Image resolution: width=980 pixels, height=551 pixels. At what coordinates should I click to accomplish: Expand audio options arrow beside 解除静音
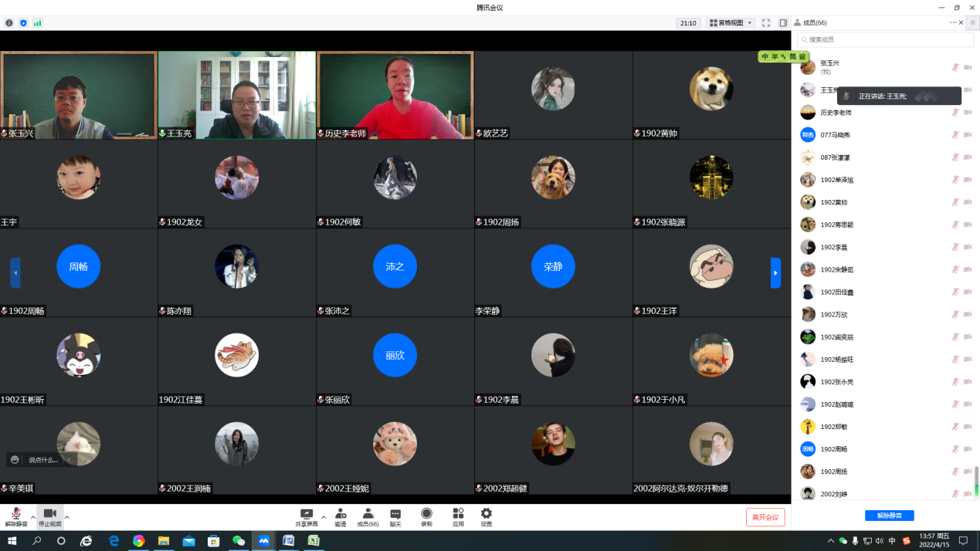pyautogui.click(x=32, y=517)
